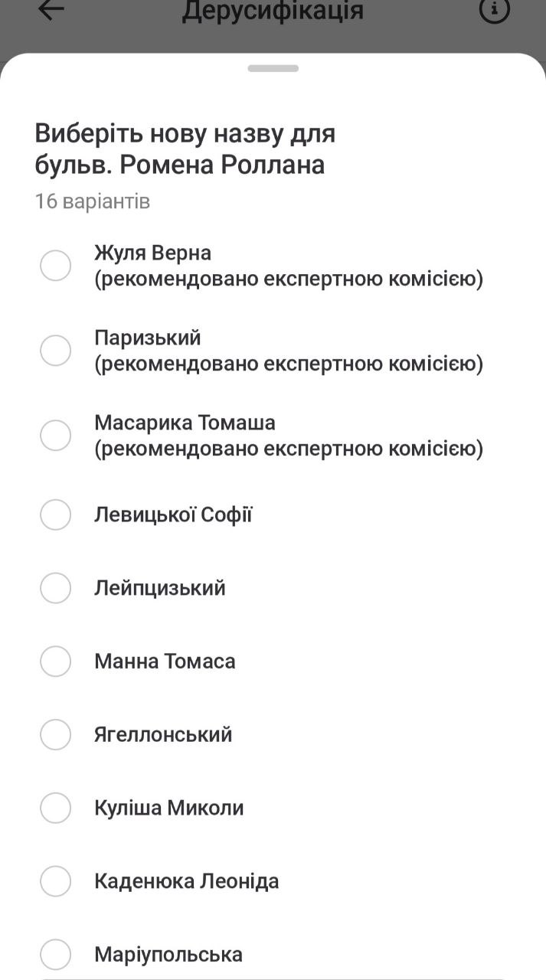
Task: Choose the Манна Томаса radio button
Action: pos(55,661)
